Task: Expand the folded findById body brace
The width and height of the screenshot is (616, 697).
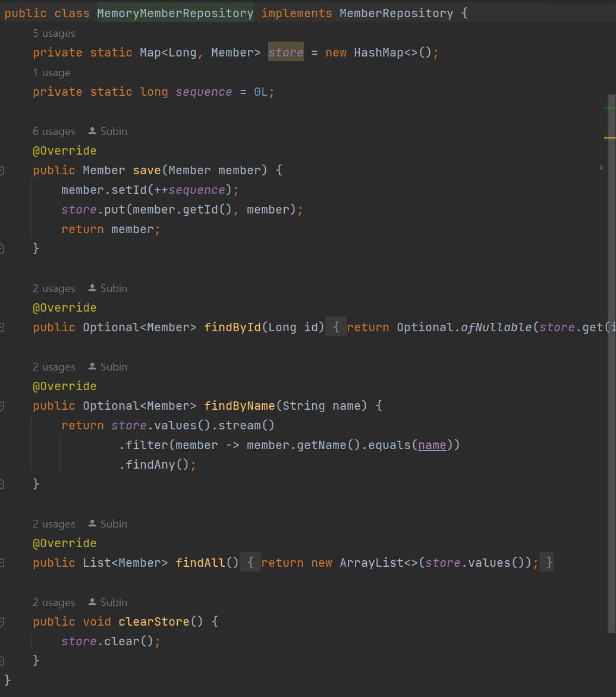Action: pos(336,327)
